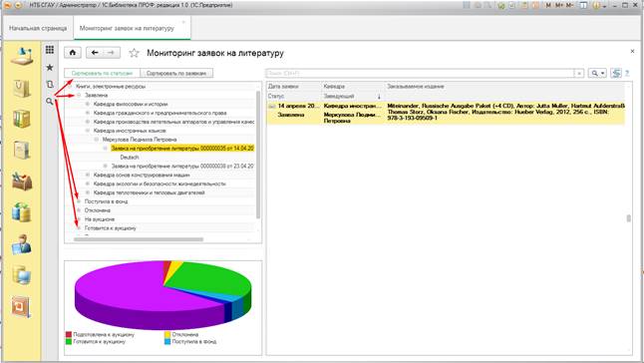Open the magnifier search icon in side panel

50,101
